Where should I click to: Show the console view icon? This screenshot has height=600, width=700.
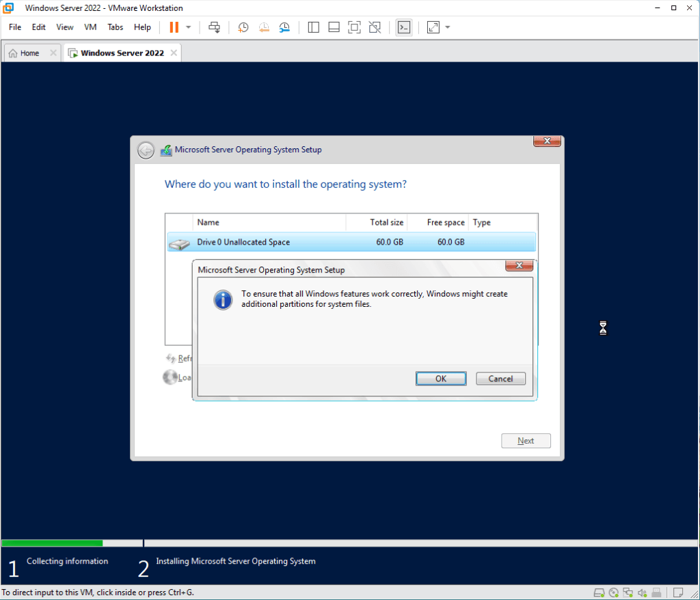click(404, 27)
